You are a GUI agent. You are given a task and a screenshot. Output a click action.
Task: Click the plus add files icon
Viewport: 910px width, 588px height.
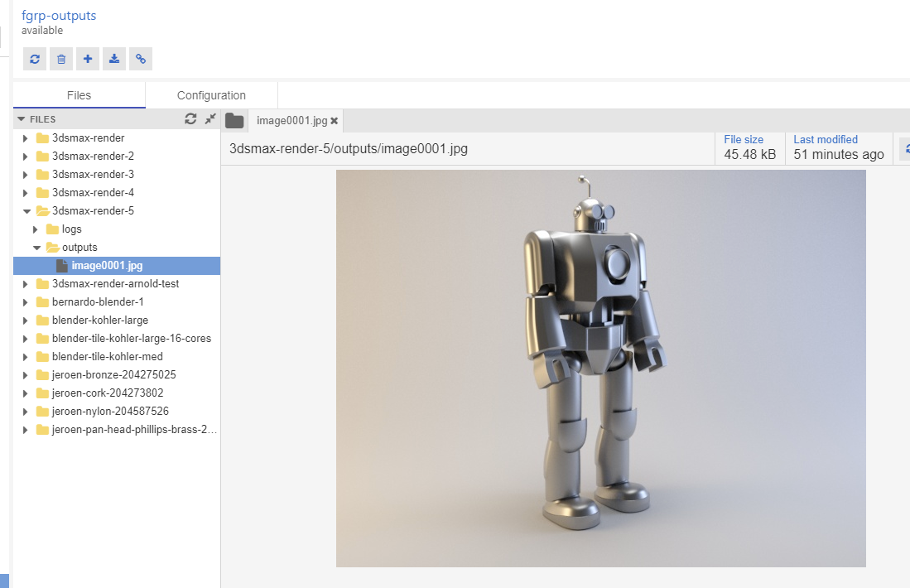[x=88, y=59]
